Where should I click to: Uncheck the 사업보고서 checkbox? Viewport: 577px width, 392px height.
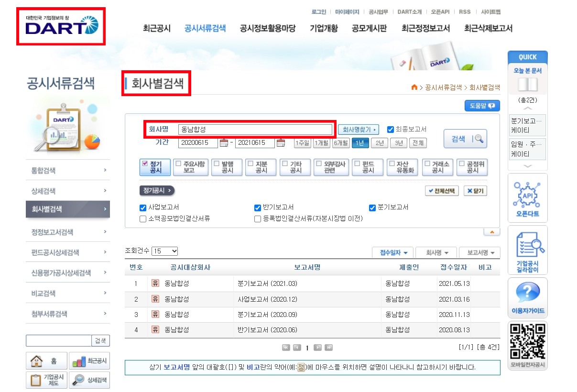[x=142, y=208]
